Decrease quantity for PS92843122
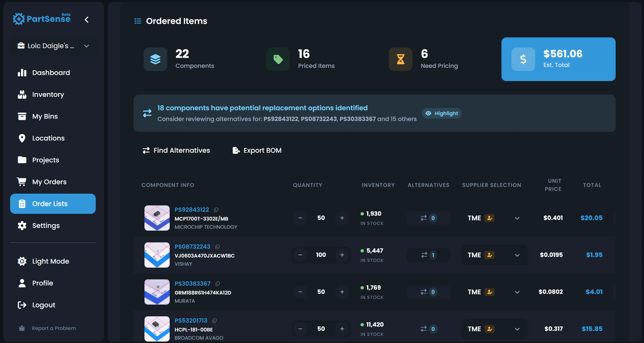Viewport: 644px width, 343px height. click(x=300, y=218)
